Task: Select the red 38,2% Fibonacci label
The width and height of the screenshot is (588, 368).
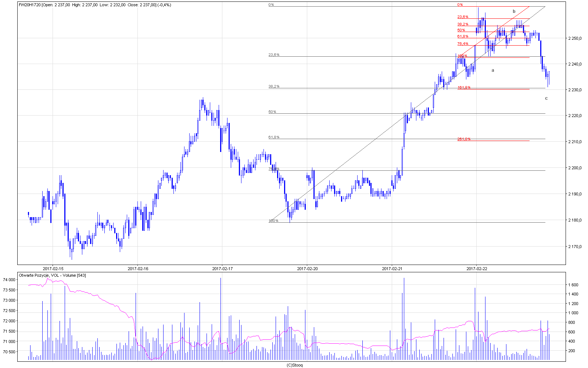Action: (463, 24)
